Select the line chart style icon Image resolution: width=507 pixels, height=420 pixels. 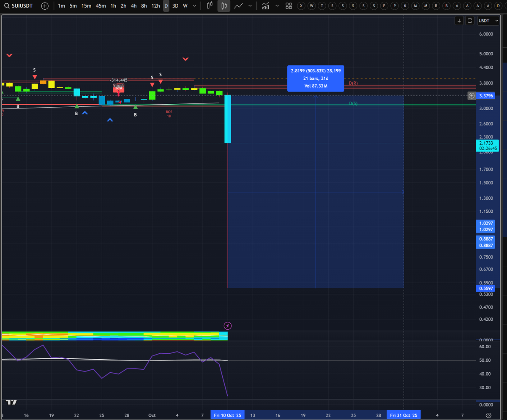(239, 6)
